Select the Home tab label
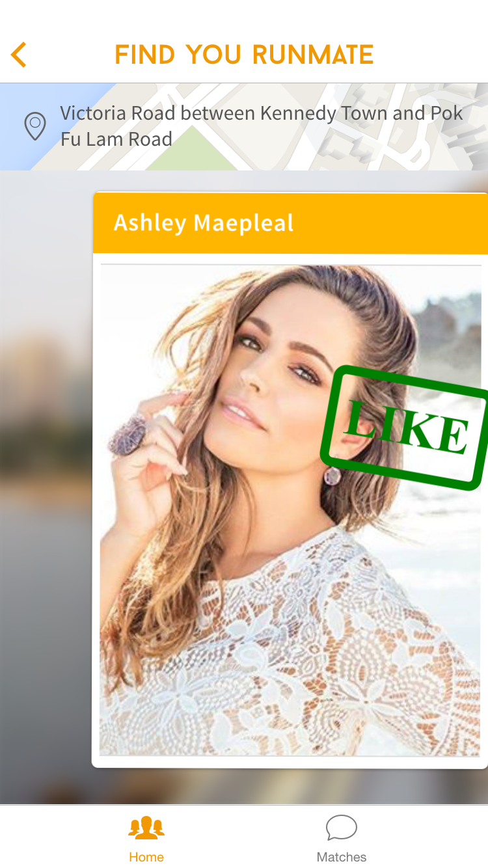This screenshot has width=488, height=868. [146, 857]
